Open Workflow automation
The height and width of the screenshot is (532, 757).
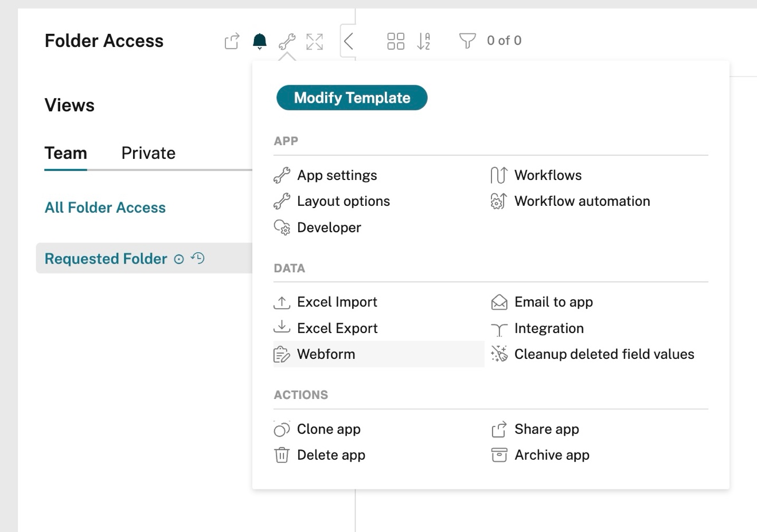click(x=582, y=201)
